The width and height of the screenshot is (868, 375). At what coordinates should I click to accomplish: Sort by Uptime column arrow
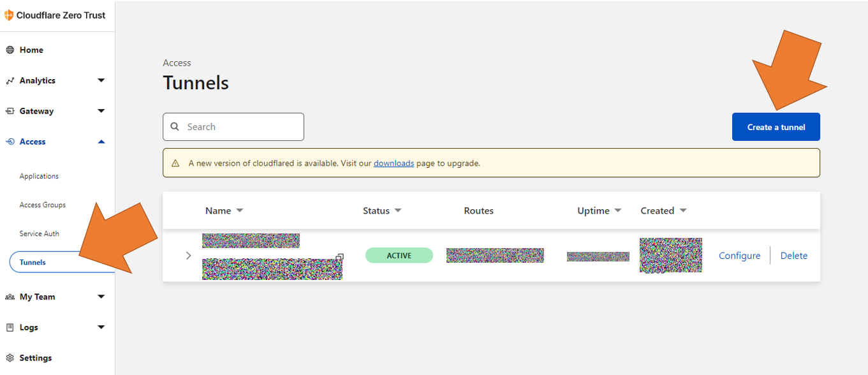617,211
